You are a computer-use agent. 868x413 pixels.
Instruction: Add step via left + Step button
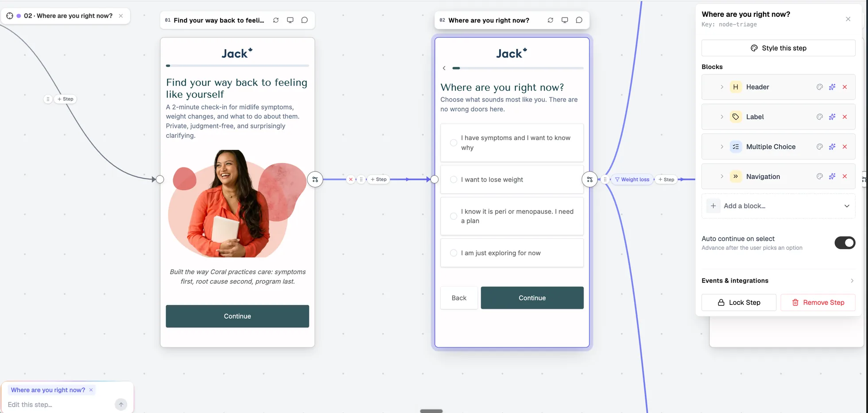tap(66, 99)
